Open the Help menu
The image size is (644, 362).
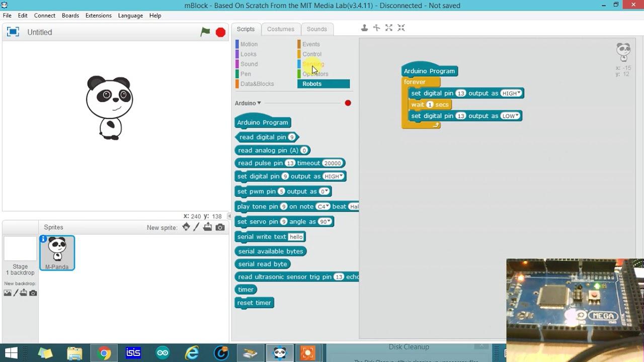155,16
